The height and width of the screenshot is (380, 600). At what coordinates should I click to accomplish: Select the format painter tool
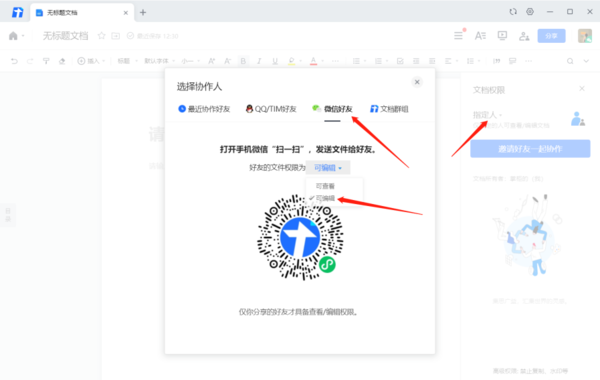point(46,61)
